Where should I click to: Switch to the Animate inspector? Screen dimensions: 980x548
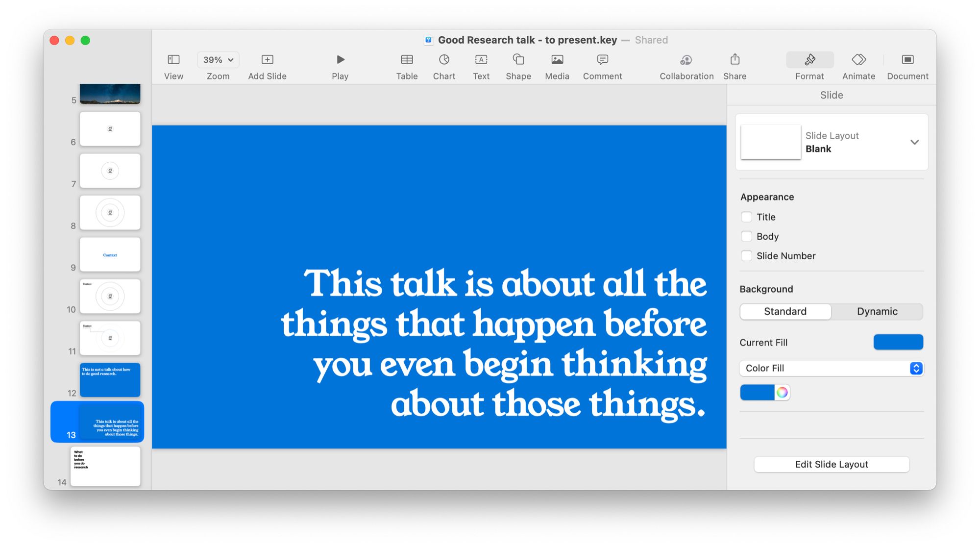[858, 60]
